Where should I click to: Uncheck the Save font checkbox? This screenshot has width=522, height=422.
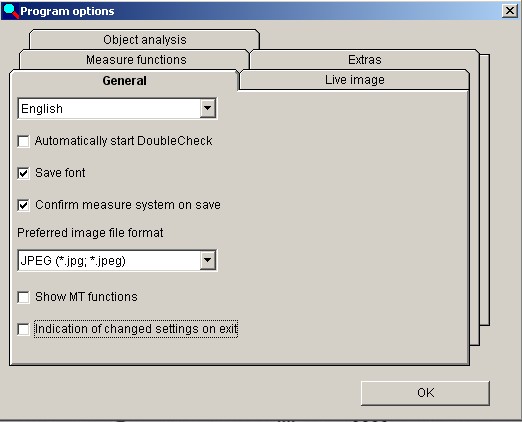(x=24, y=173)
